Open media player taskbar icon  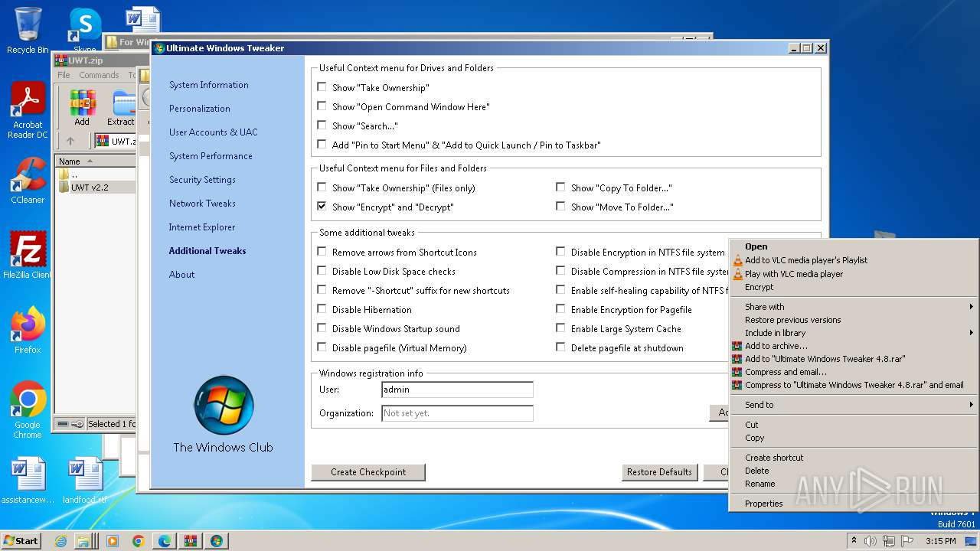pyautogui.click(x=113, y=541)
